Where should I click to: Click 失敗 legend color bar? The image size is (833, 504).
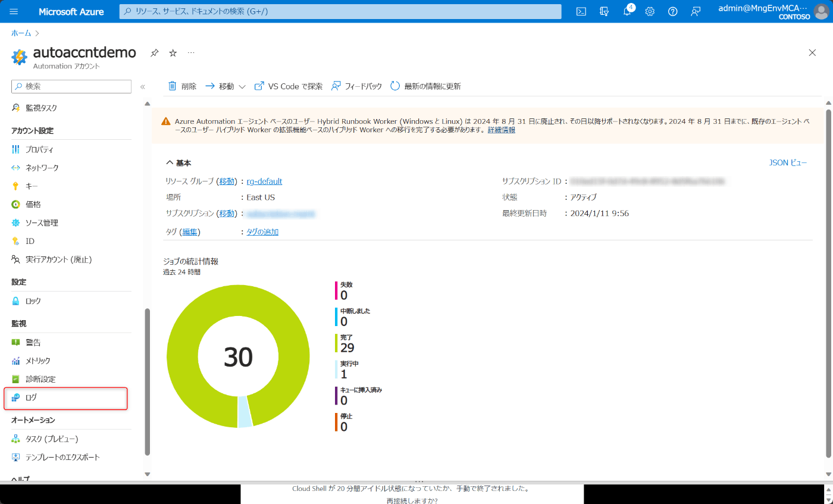click(x=336, y=291)
